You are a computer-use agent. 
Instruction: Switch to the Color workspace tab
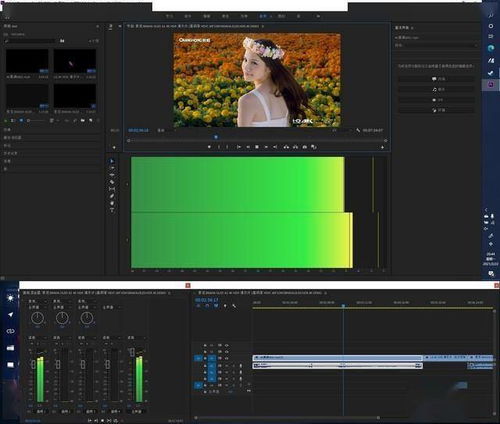(225, 16)
